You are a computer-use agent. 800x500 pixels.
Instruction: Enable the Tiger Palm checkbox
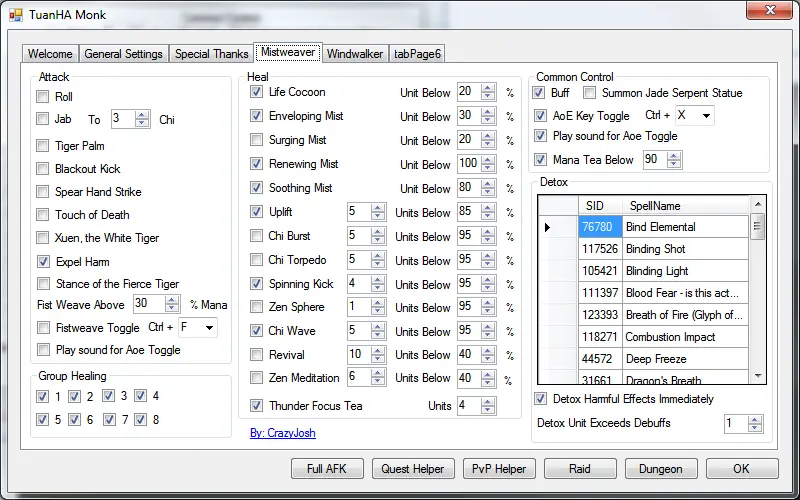coord(42,146)
